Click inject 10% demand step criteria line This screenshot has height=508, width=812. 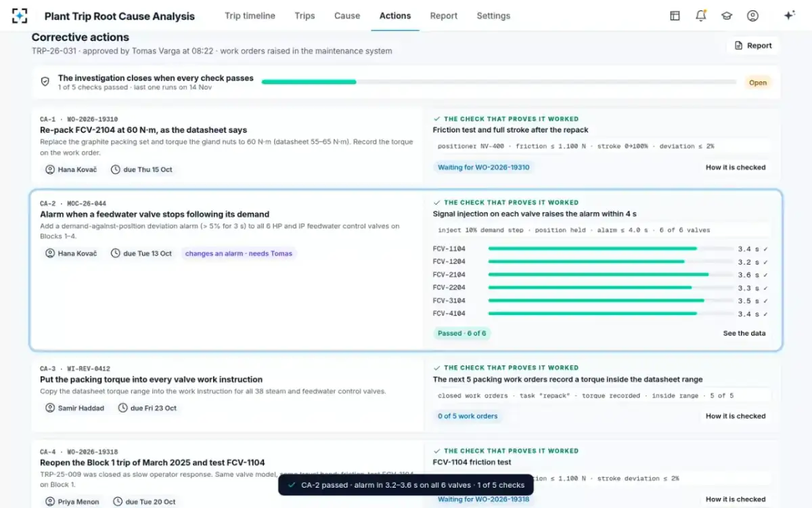[602, 230]
